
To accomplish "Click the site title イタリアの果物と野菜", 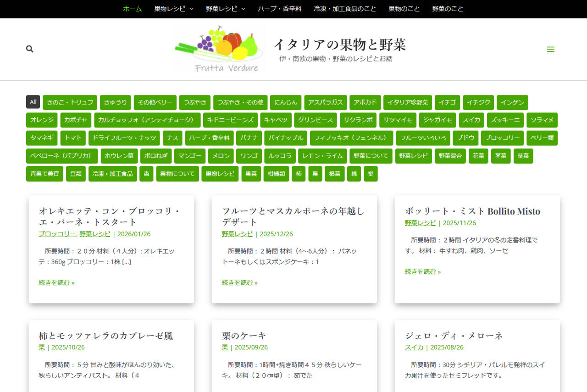I will tap(339, 44).
